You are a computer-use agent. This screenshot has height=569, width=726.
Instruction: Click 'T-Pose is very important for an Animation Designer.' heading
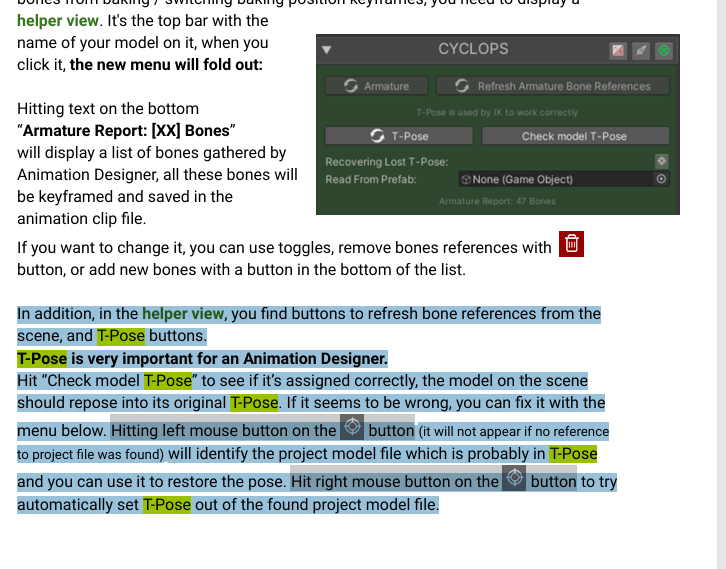[202, 359]
